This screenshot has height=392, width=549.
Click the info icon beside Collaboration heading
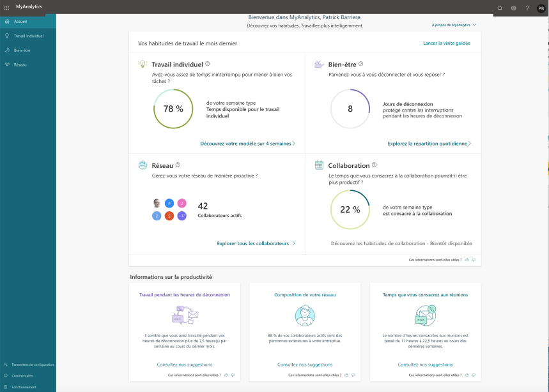click(375, 165)
